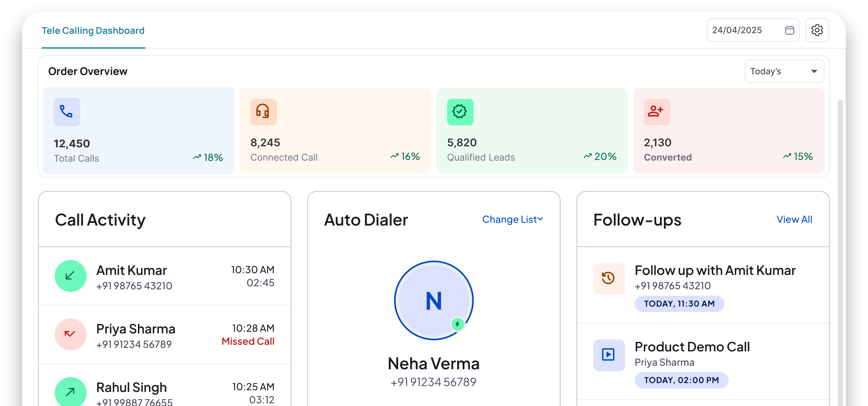The image size is (868, 406).
Task: Click the missed call icon for Priya Sharma
Action: tap(70, 334)
